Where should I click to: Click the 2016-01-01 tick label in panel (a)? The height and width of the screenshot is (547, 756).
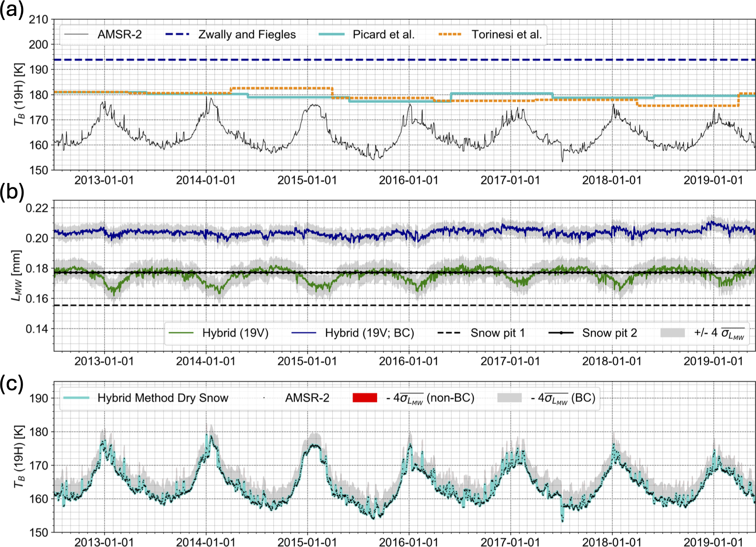(x=408, y=180)
